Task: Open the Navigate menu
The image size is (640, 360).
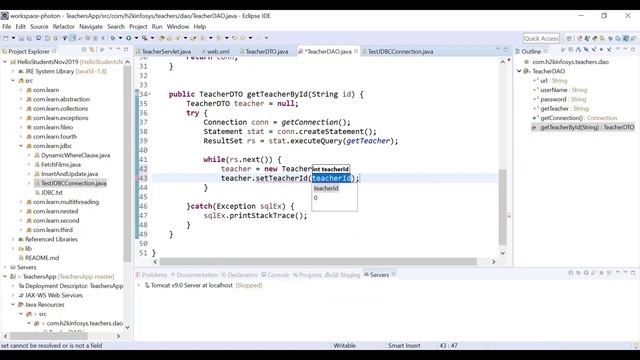Action: [x=91, y=27]
